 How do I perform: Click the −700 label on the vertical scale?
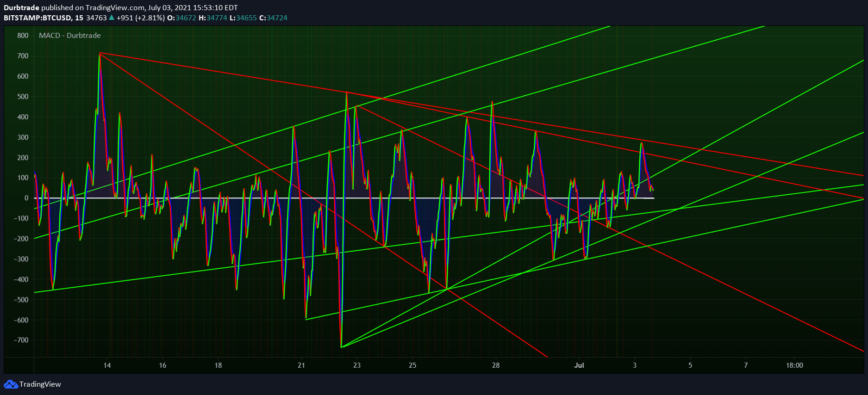[21, 340]
